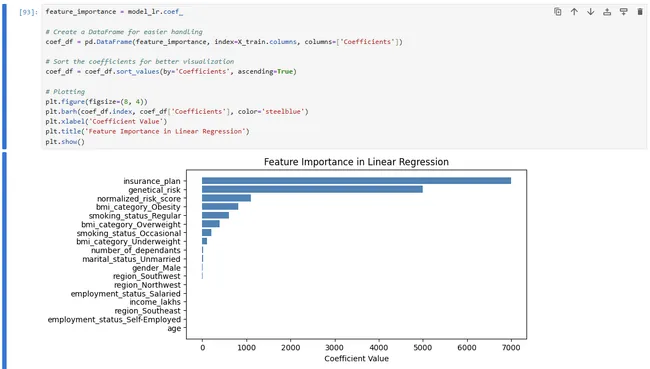Click the 'Create a DataFrame' comment line
650x369 pixels.
(124, 32)
